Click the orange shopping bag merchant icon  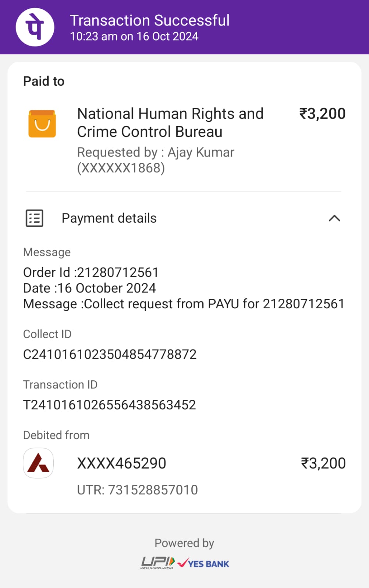point(42,124)
